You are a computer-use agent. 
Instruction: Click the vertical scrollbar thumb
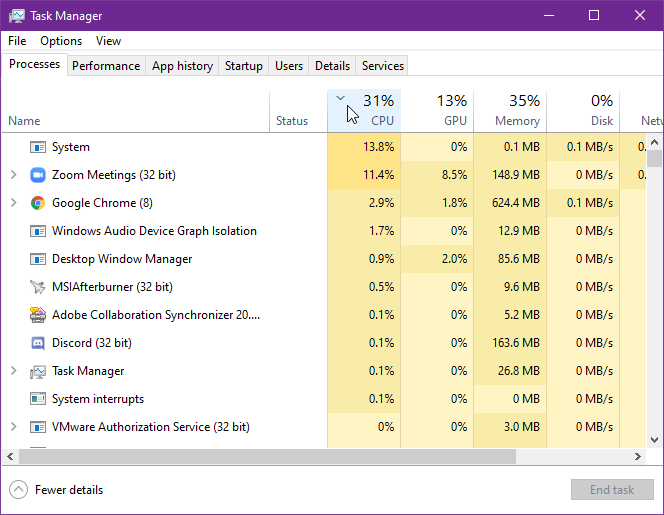point(654,158)
